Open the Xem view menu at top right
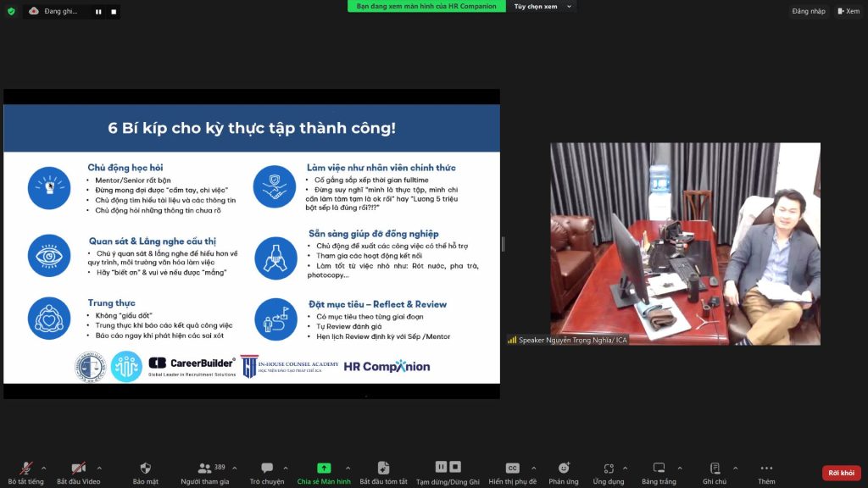Image resolution: width=868 pixels, height=488 pixels. [848, 11]
